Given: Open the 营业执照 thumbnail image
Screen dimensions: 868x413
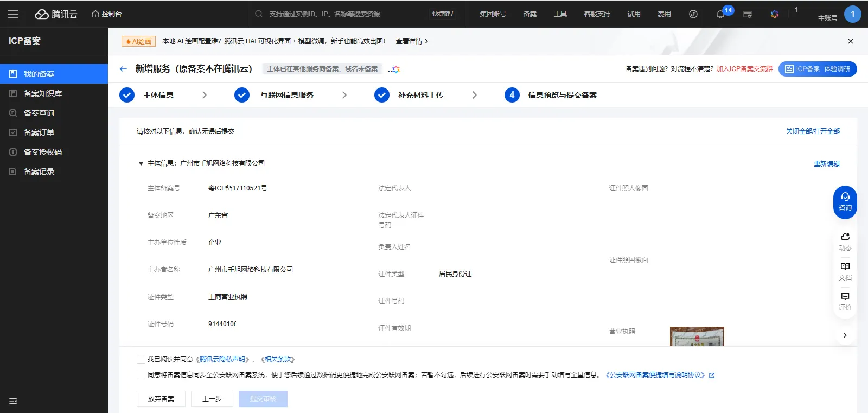Looking at the screenshot, I should pyautogui.click(x=697, y=336).
